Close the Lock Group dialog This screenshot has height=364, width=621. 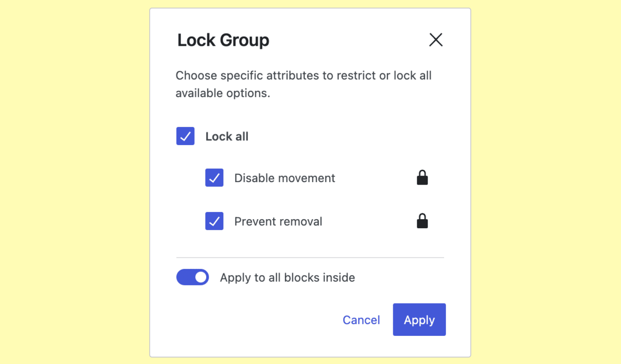click(436, 40)
